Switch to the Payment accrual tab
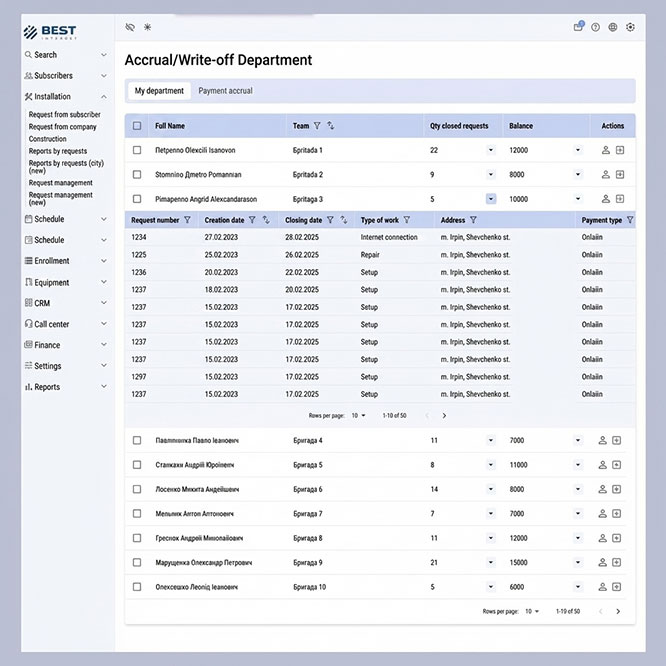This screenshot has width=666, height=666. pos(225,91)
